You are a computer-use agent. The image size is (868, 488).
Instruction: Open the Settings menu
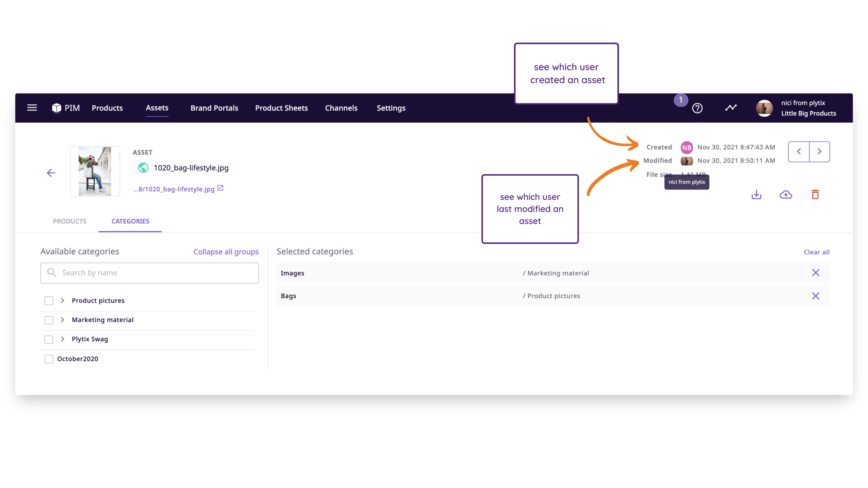click(391, 108)
